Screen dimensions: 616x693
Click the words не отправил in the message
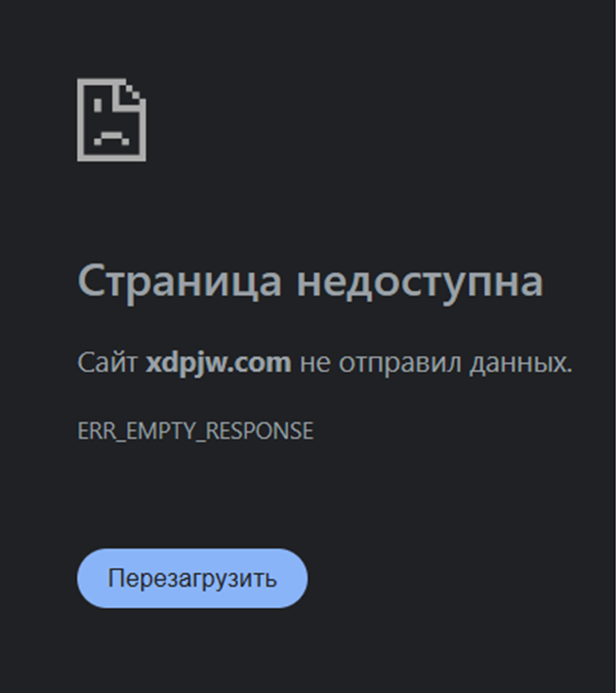pyautogui.click(x=381, y=363)
